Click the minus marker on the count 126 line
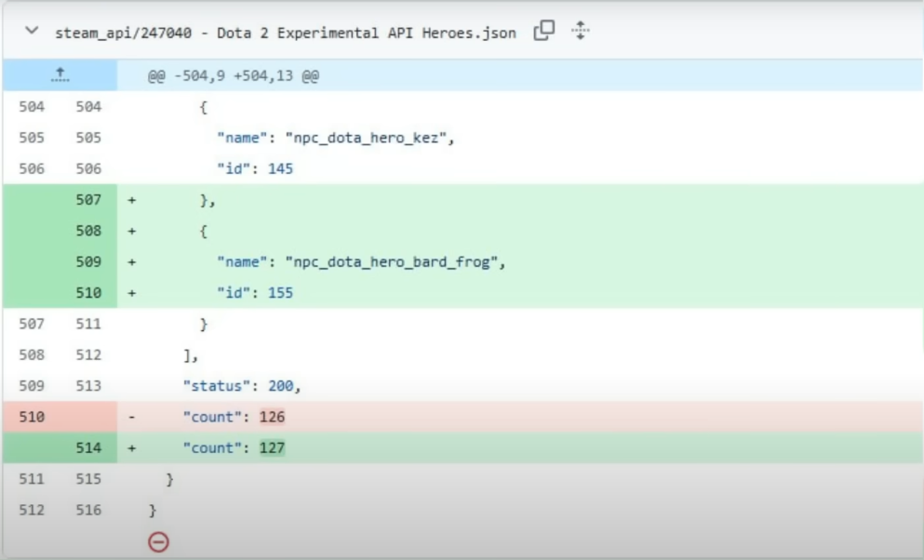The image size is (924, 560). [x=132, y=418]
